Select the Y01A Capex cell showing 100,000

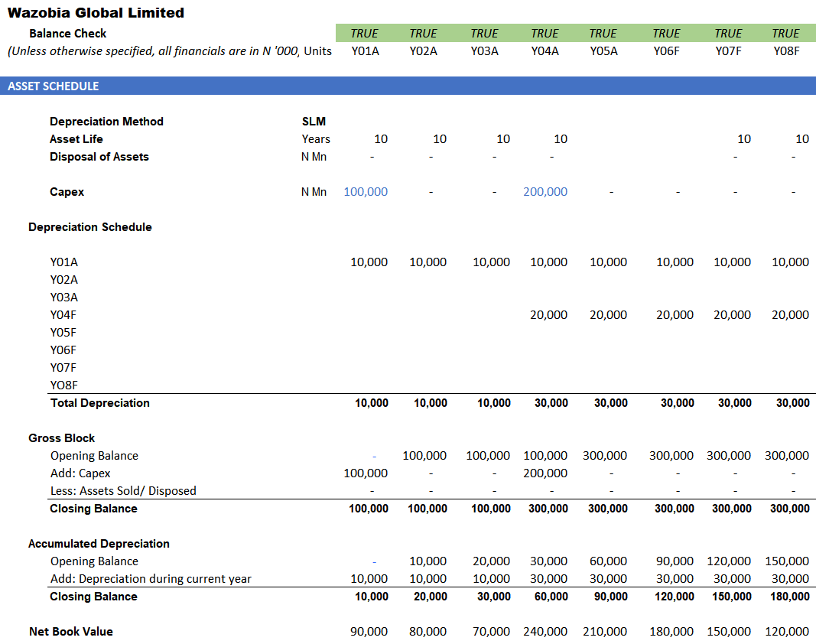[366, 191]
